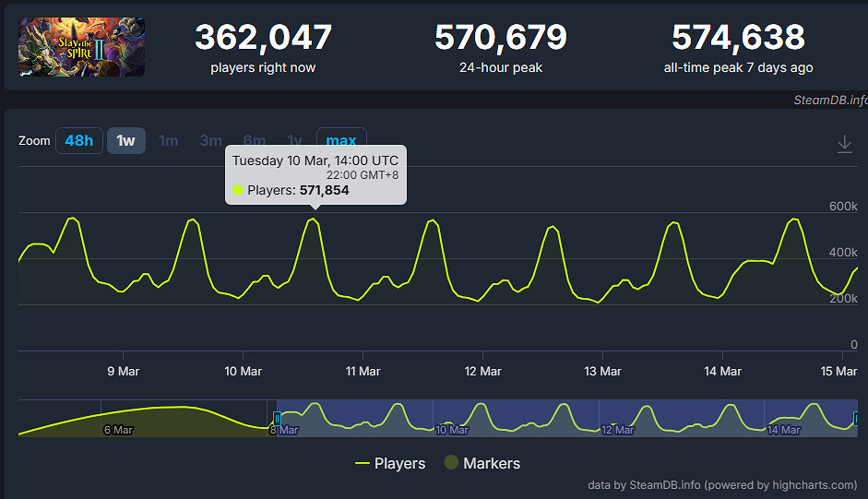Click the 6 Mar area in navigator
Viewport: 868px width, 499px height.
pyautogui.click(x=118, y=430)
